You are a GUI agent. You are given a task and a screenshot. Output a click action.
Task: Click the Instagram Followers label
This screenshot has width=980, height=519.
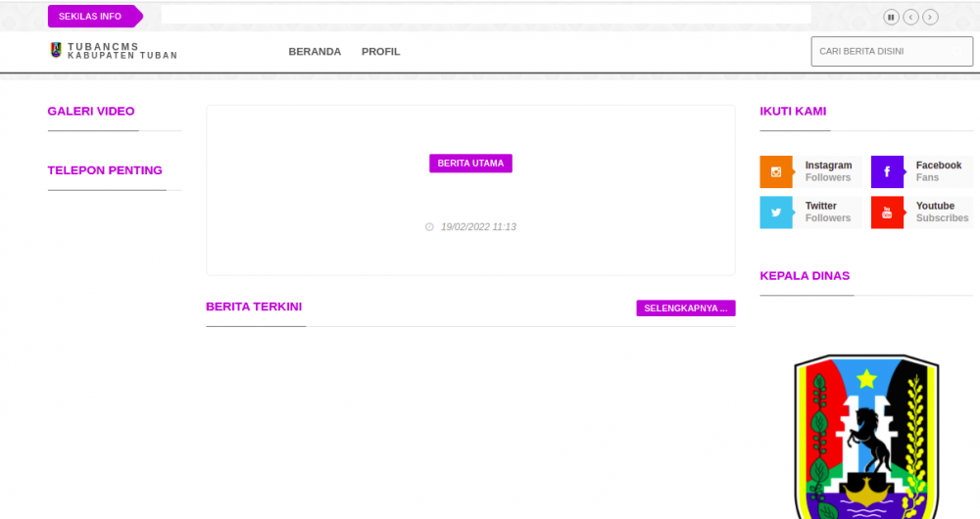(x=828, y=171)
